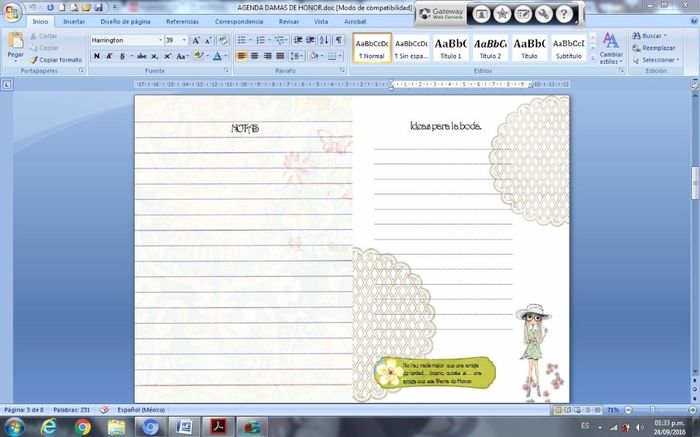
Task: Toggle strikethrough (abc) formatting
Action: click(x=142, y=56)
